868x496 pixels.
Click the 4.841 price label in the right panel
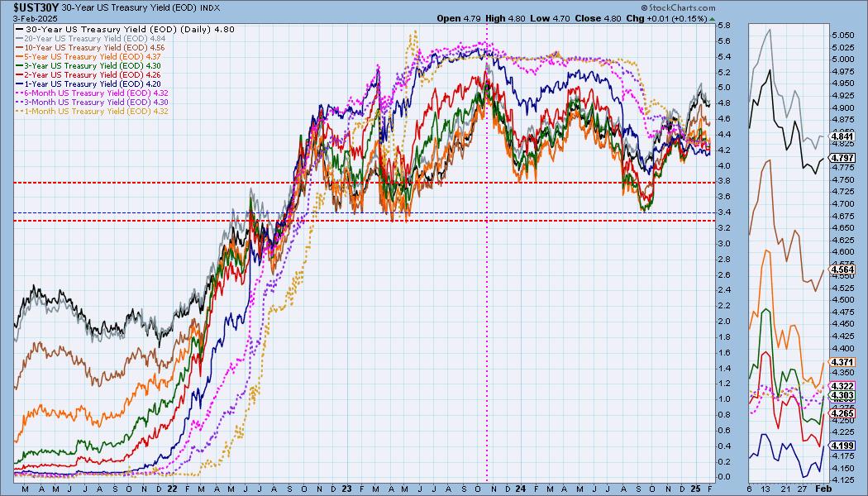tap(842, 136)
